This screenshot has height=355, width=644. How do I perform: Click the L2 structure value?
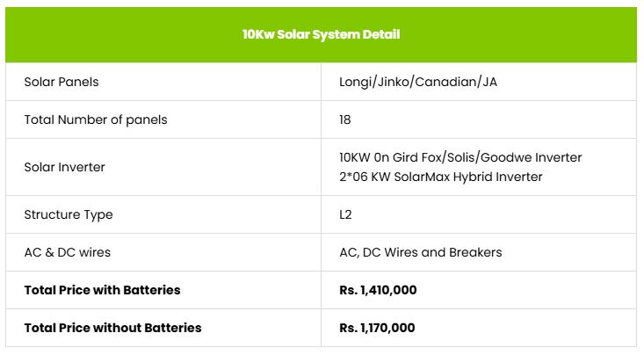346,214
